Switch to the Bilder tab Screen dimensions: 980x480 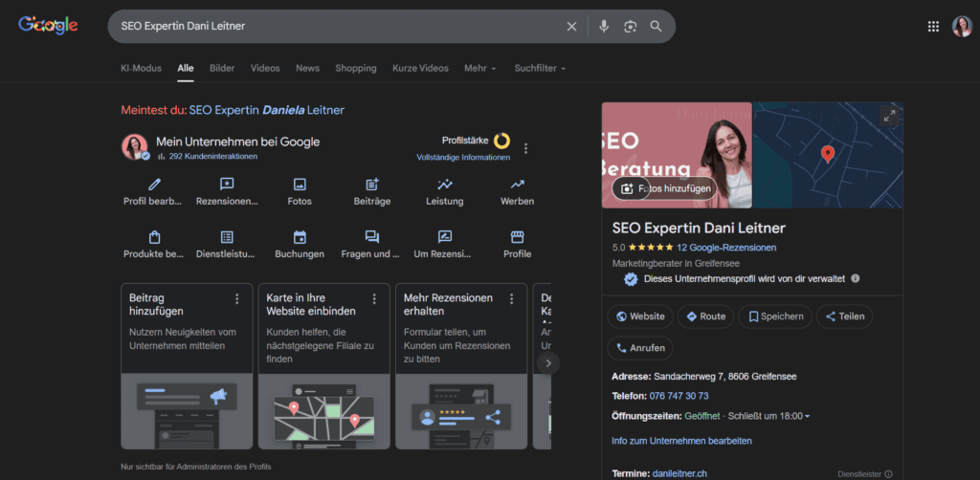[222, 68]
